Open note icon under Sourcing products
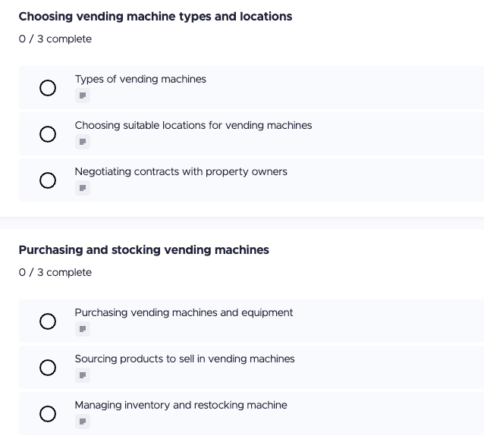This screenshot has height=448, width=484. coord(83,375)
